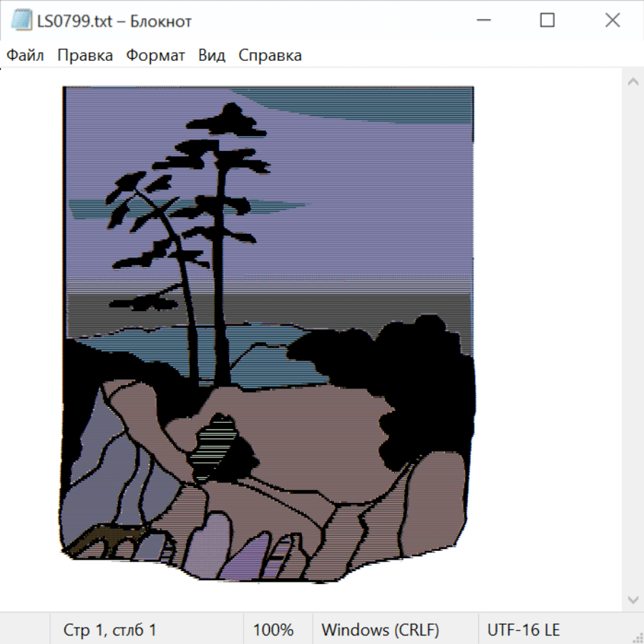
Task: Minimize the Блокнот window
Action: click(x=484, y=20)
